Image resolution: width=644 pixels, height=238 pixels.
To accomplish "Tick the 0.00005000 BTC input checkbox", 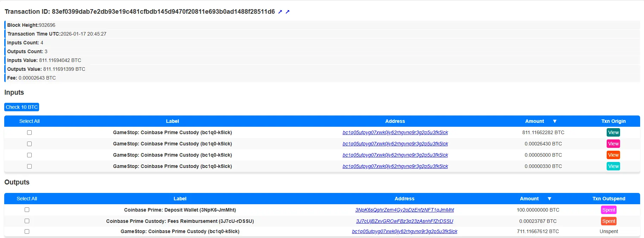I will coord(30,155).
